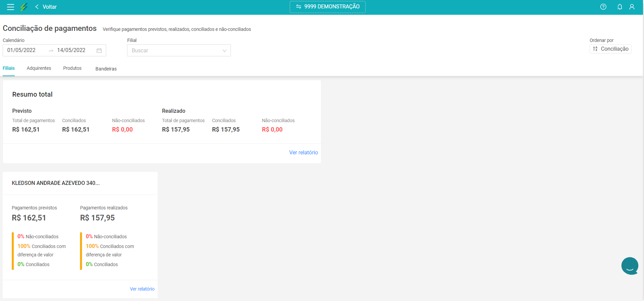
Task: Switch company via 9999 DEMONSTRAÇÃO button
Action: tap(328, 7)
